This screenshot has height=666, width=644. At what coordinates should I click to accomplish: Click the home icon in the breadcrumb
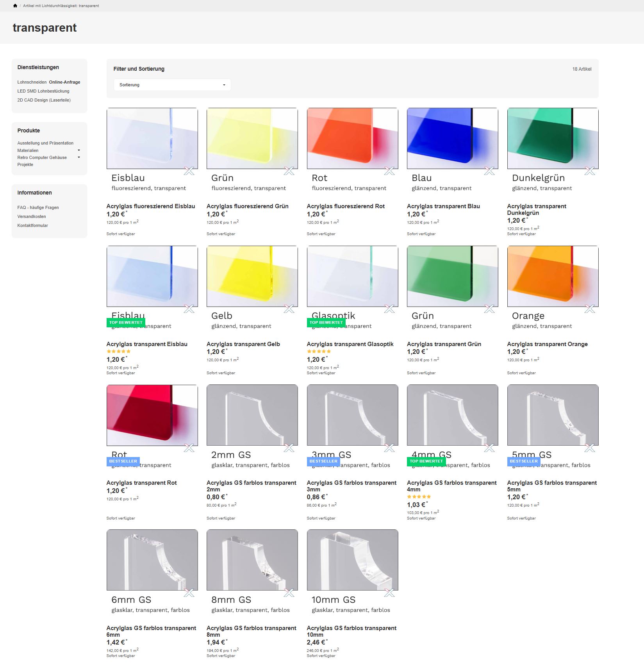click(x=15, y=6)
